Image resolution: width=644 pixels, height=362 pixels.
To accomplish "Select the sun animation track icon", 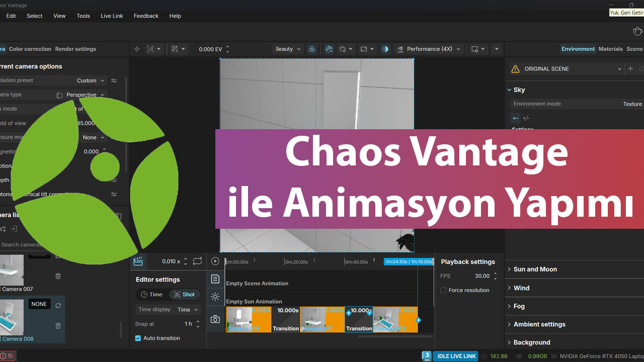I will (x=215, y=297).
